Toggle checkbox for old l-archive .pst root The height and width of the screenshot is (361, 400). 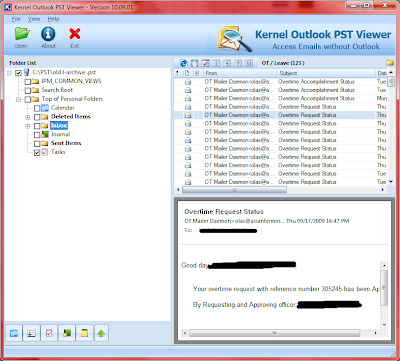19,73
